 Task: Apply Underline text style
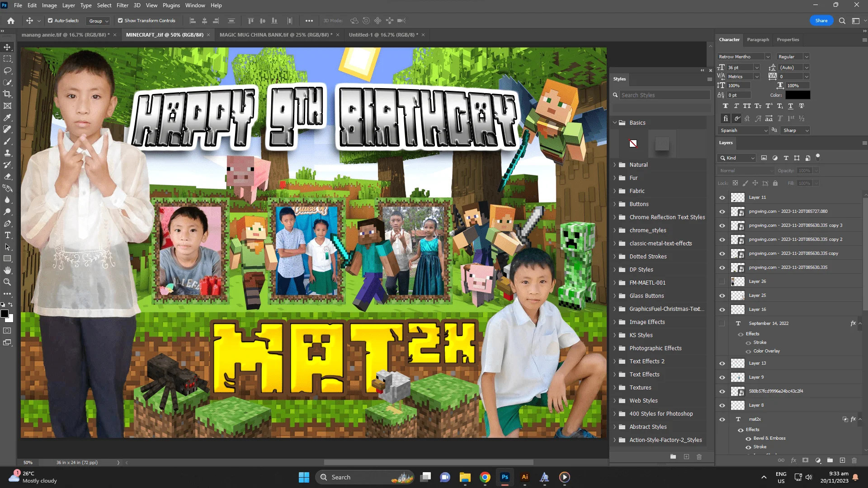(790, 106)
